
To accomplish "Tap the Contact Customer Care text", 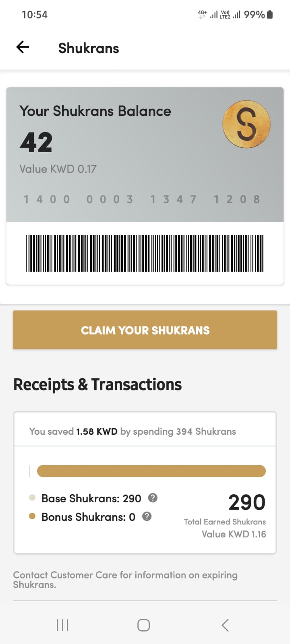I will [125, 580].
